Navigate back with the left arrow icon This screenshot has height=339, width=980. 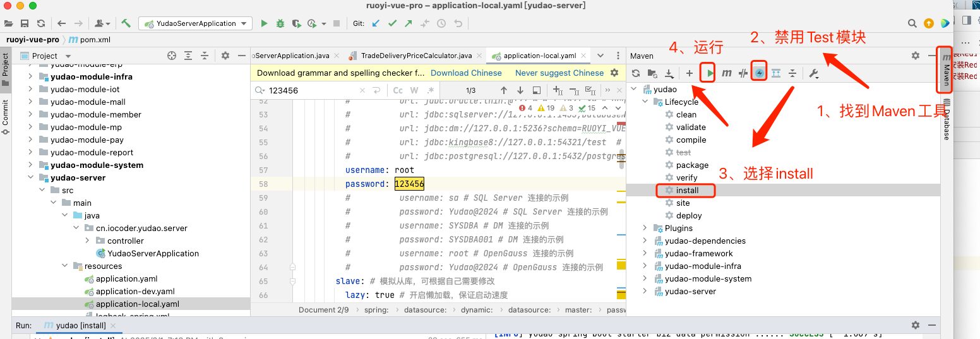point(61,23)
